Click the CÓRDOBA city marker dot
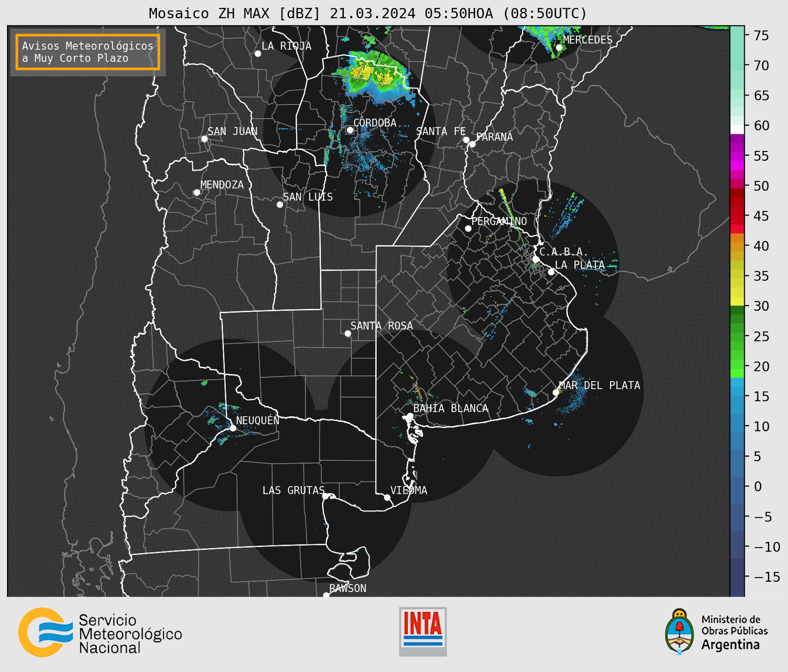788x672 pixels. (350, 130)
